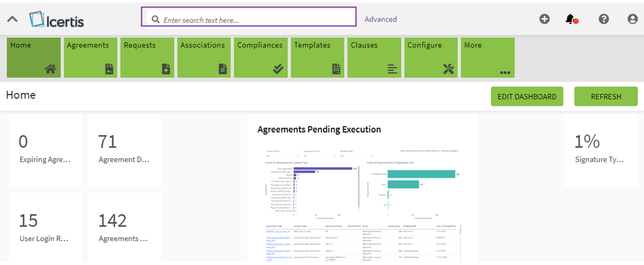The width and height of the screenshot is (644, 265).
Task: Open the Compliances tile
Action: click(261, 58)
